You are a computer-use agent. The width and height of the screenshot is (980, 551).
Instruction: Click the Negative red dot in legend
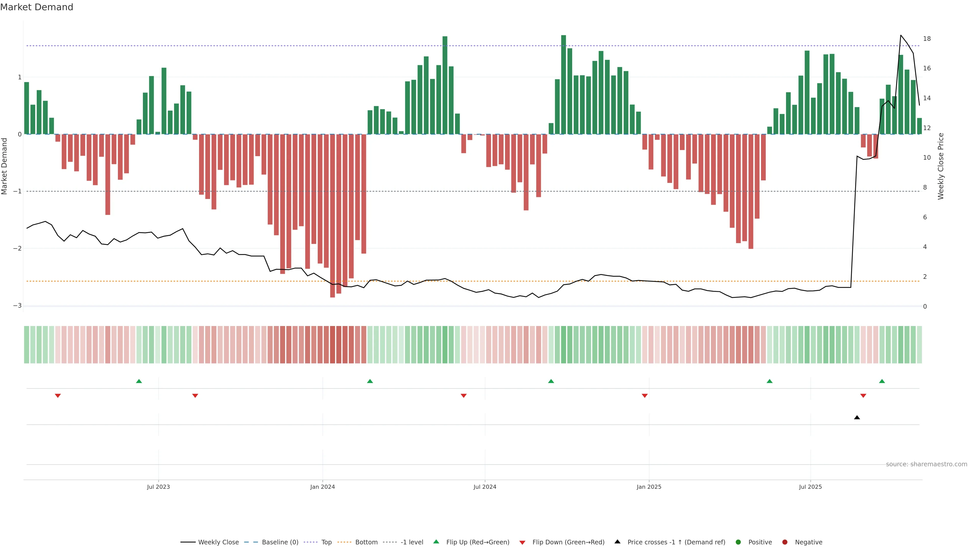(785, 542)
